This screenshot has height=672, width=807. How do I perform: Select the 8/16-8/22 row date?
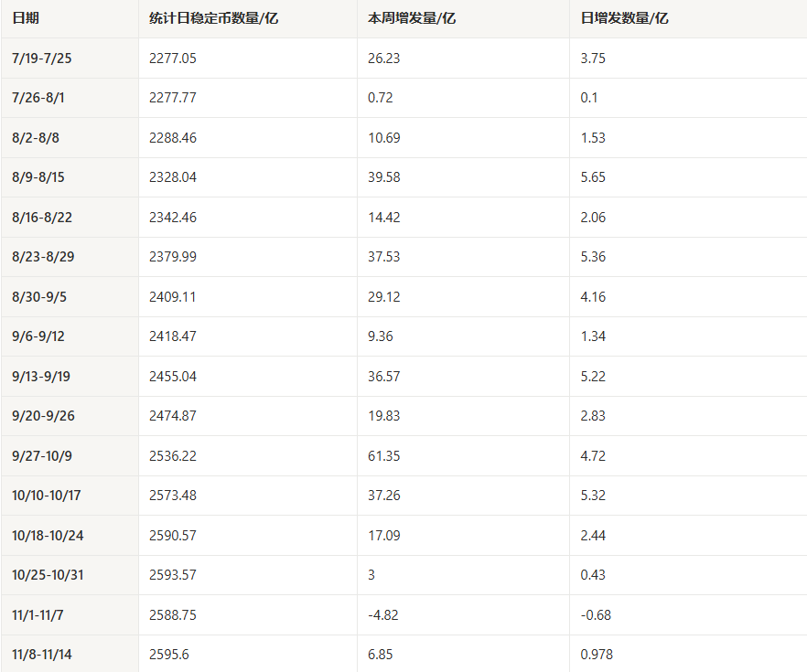click(x=42, y=218)
